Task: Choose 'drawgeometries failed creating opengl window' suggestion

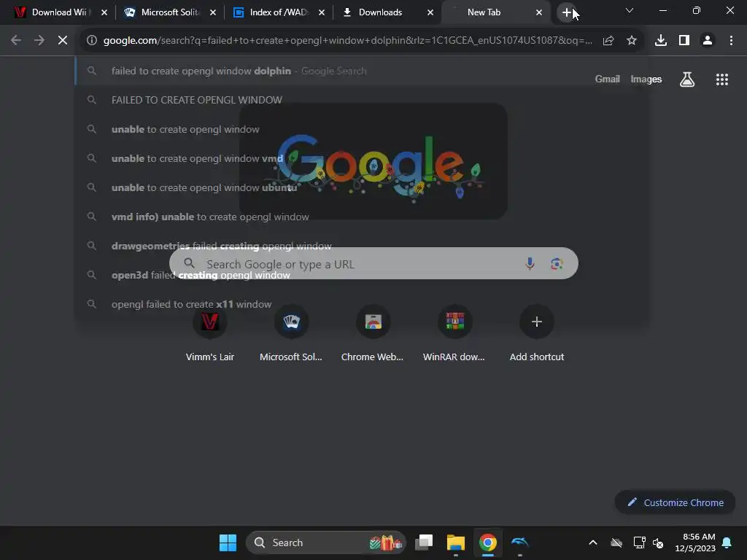Action: [361, 246]
